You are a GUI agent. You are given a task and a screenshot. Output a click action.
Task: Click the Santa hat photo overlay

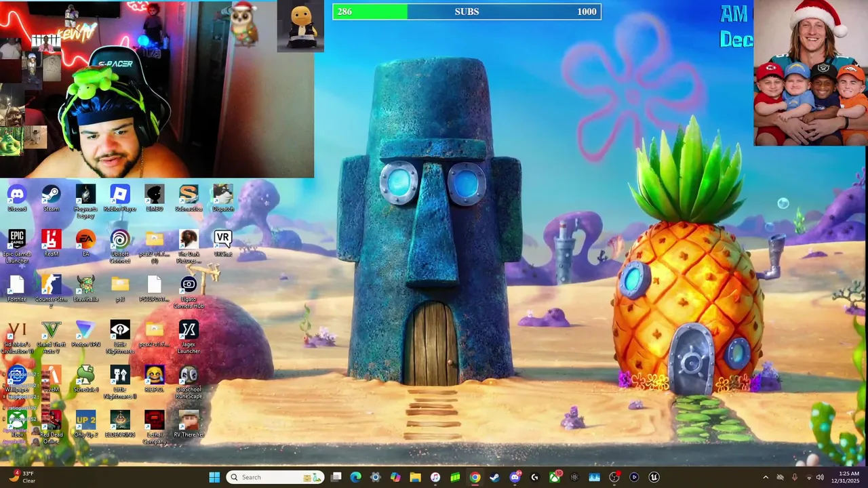point(810,73)
